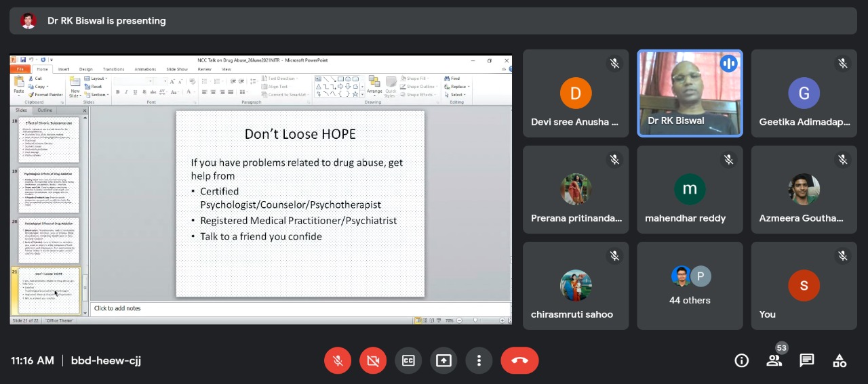The height and width of the screenshot is (384, 868).
Task: Open the Outline tab in slide pane
Action: pyautogui.click(x=45, y=110)
